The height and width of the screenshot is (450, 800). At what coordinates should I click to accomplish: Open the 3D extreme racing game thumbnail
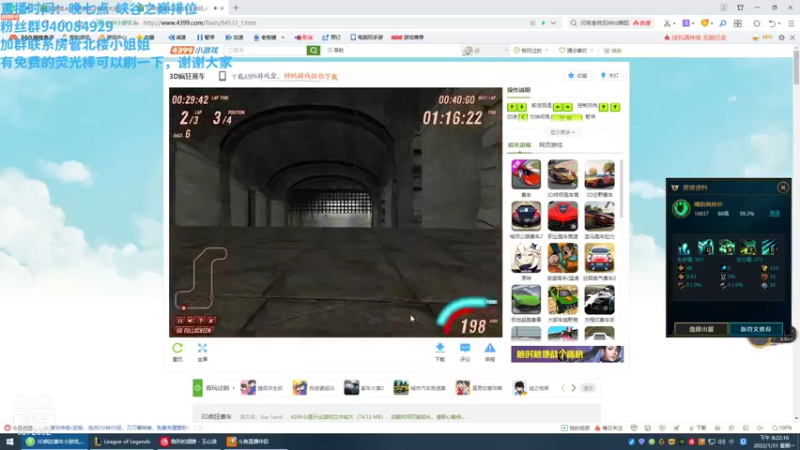[x=563, y=175]
